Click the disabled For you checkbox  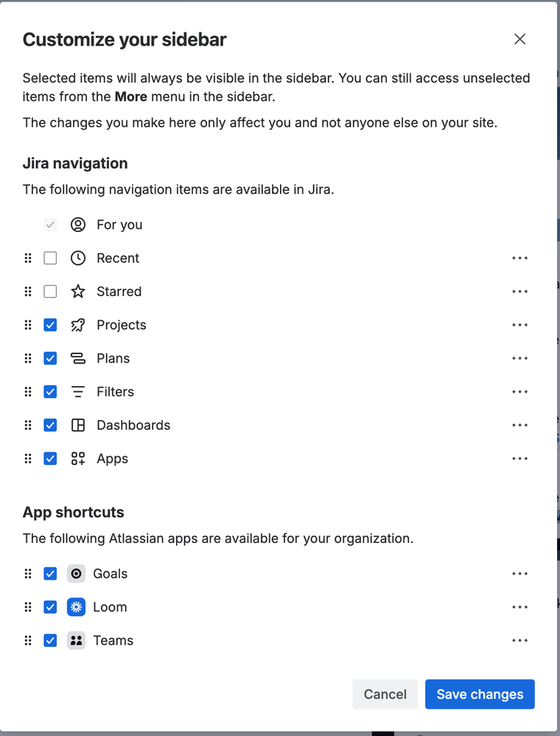[x=50, y=225]
